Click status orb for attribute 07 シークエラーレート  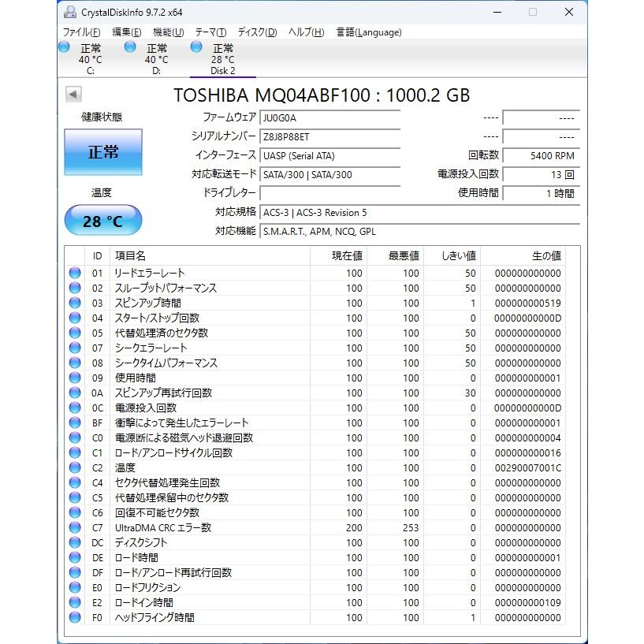click(x=75, y=348)
